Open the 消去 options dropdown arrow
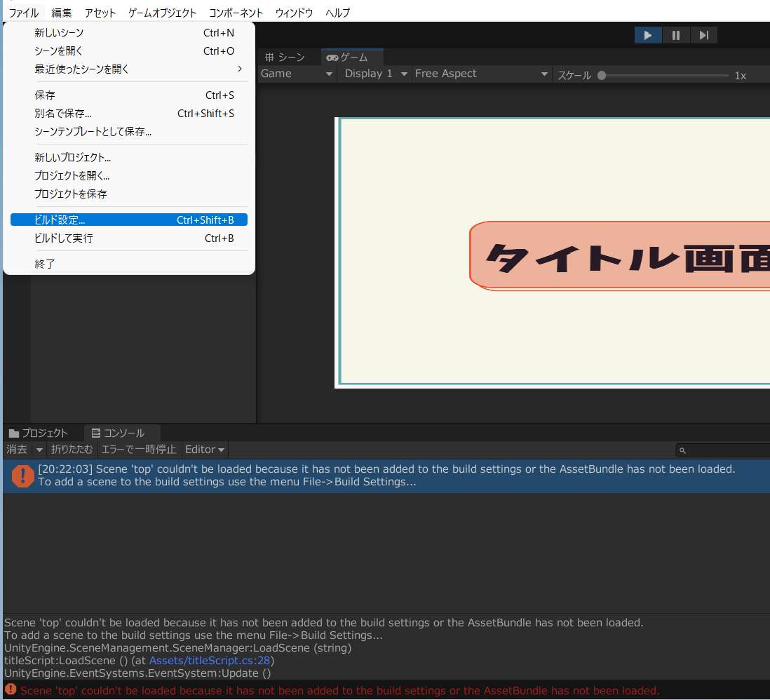Viewport: 770px width, 700px height. 39,450
